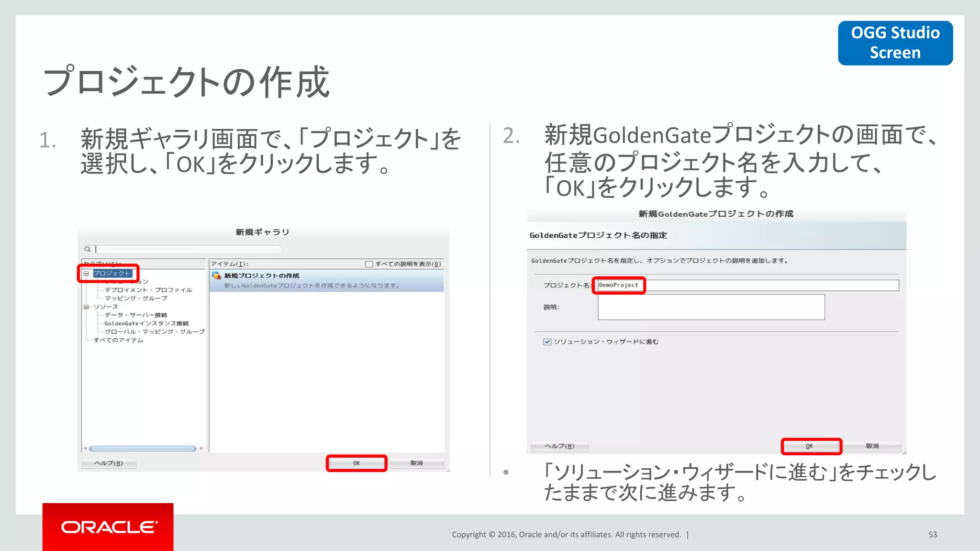Collapse the プロジェクト tree node
Viewport: 980px width, 551px height.
pyautogui.click(x=86, y=274)
